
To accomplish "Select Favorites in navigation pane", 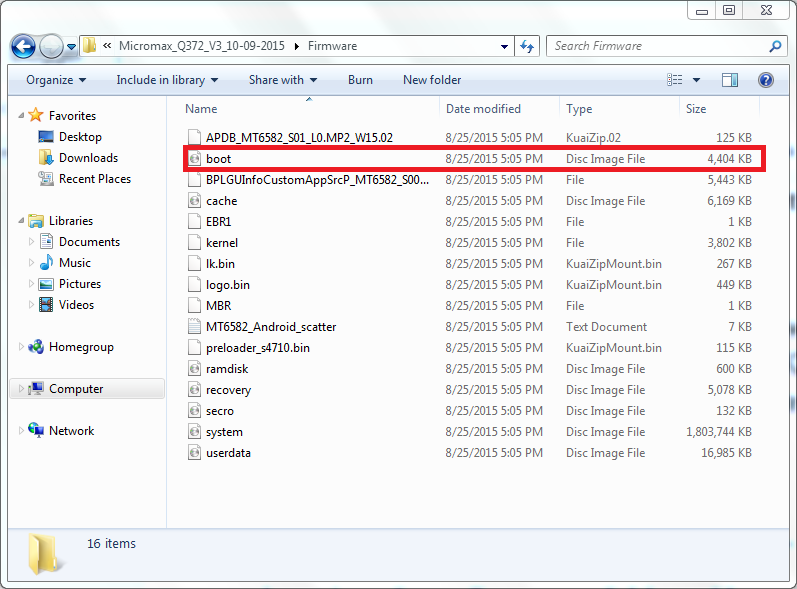I will click(x=72, y=116).
